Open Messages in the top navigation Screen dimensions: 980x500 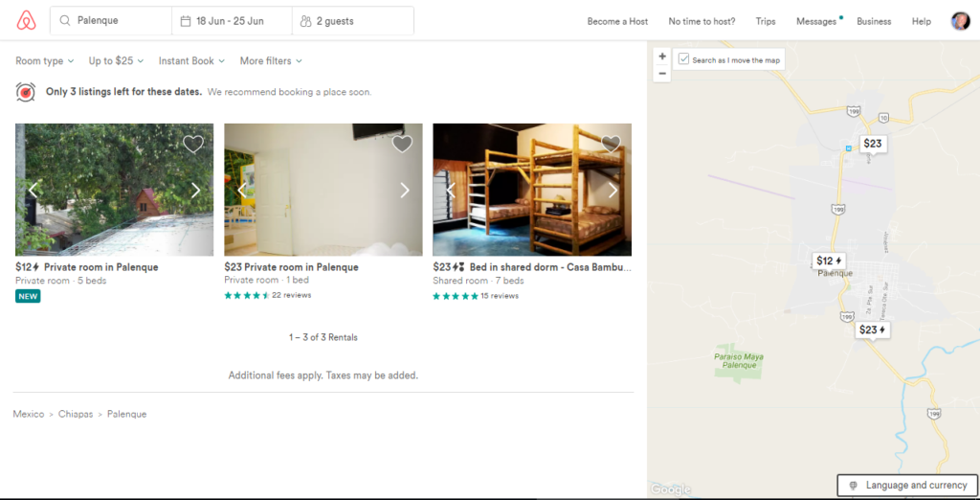point(816,21)
